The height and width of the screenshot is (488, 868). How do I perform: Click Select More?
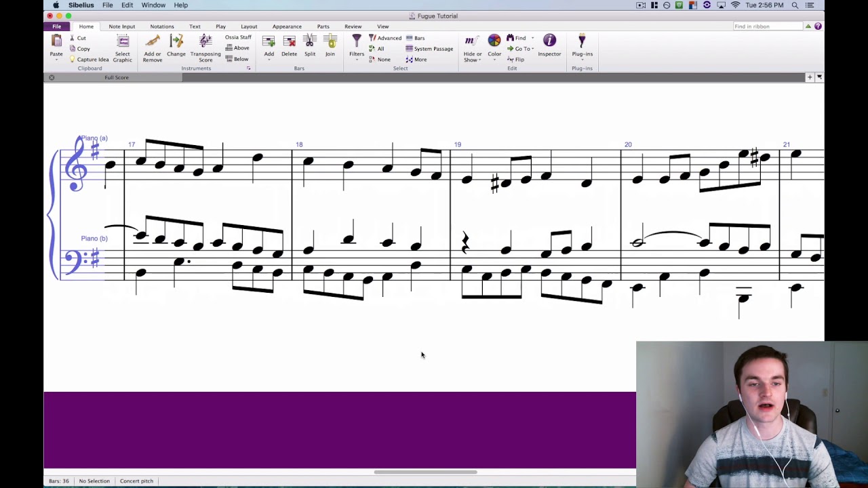point(416,60)
